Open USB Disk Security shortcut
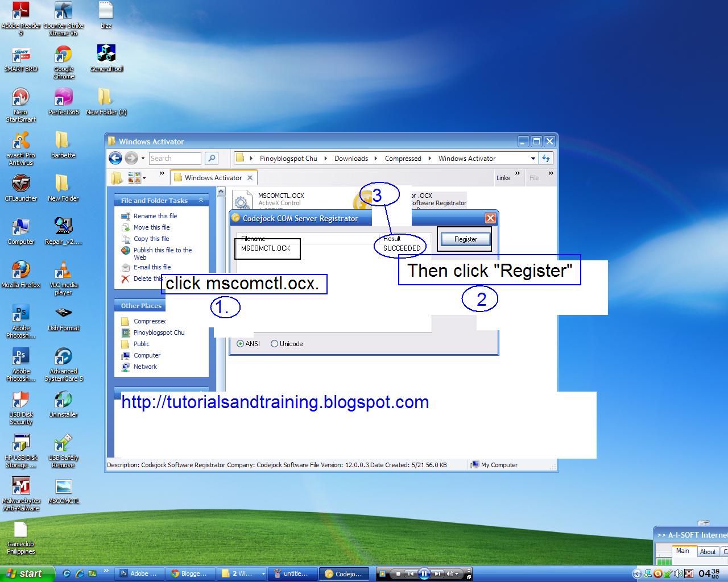This screenshot has width=728, height=582. pos(21,408)
